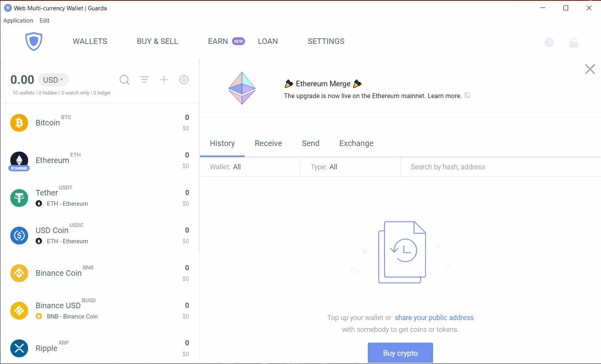Click the Guarda icon in title bar

[8, 8]
